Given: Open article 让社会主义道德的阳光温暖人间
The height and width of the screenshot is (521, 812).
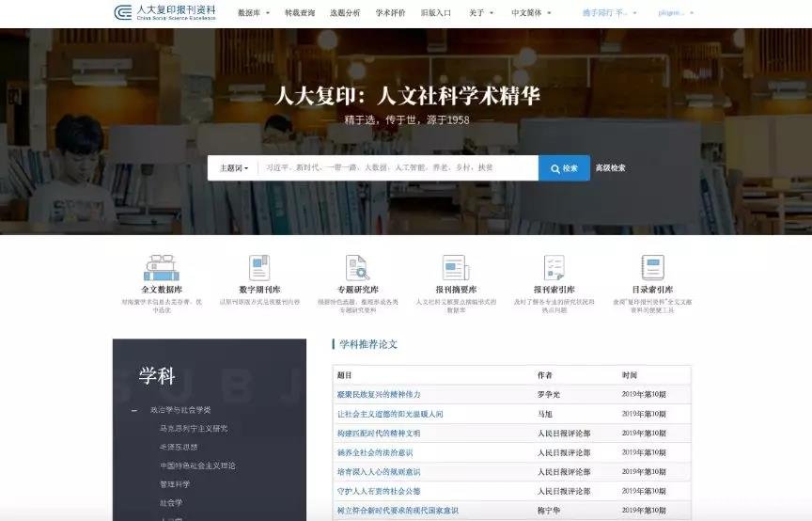Looking at the screenshot, I should 390,414.
